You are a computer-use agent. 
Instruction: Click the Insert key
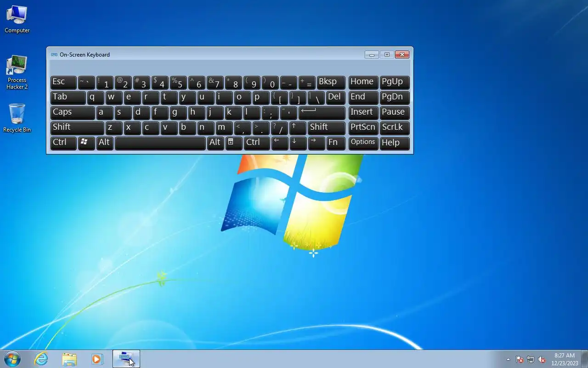pyautogui.click(x=363, y=113)
